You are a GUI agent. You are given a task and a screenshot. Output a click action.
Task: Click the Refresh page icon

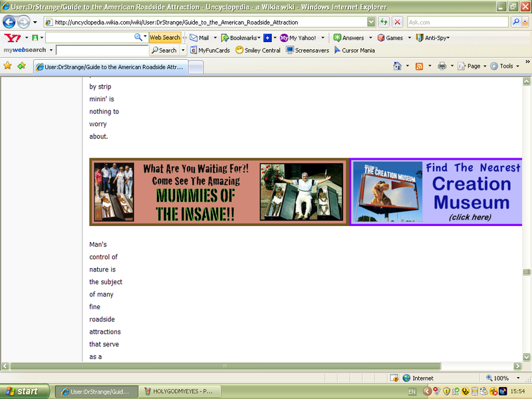tap(384, 22)
